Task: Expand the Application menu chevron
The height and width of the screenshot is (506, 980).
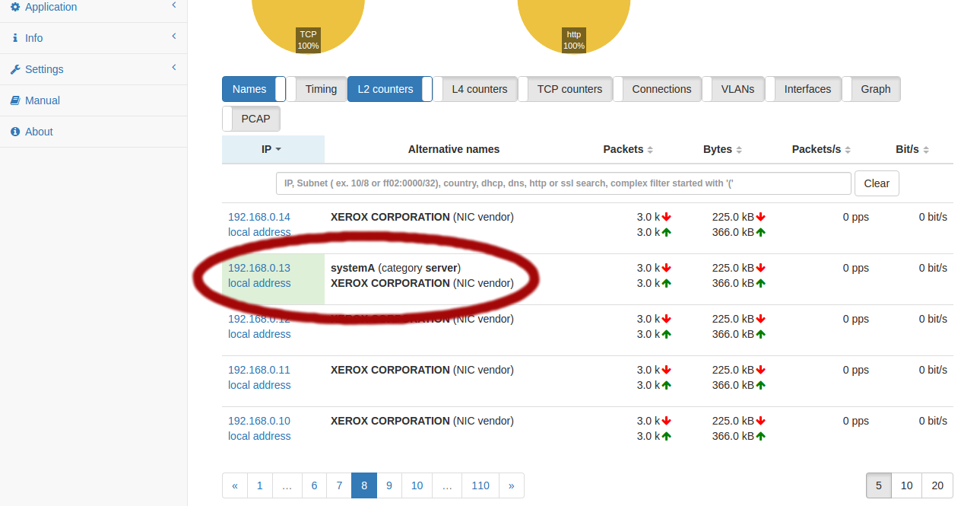Action: [x=173, y=5]
